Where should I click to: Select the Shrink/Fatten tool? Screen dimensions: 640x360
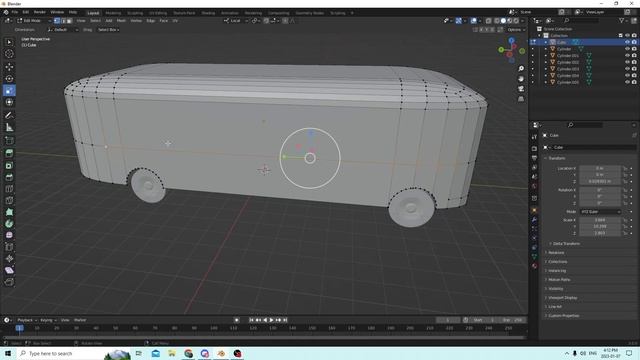[9, 258]
